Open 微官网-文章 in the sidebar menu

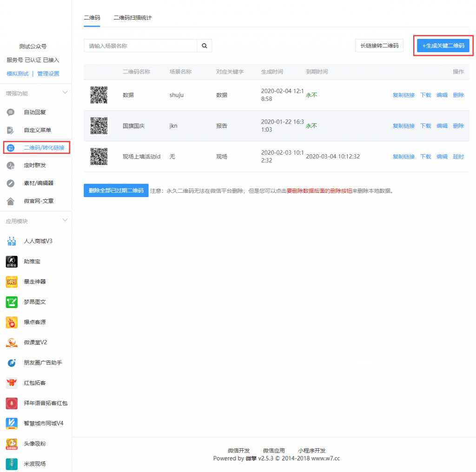[39, 201]
